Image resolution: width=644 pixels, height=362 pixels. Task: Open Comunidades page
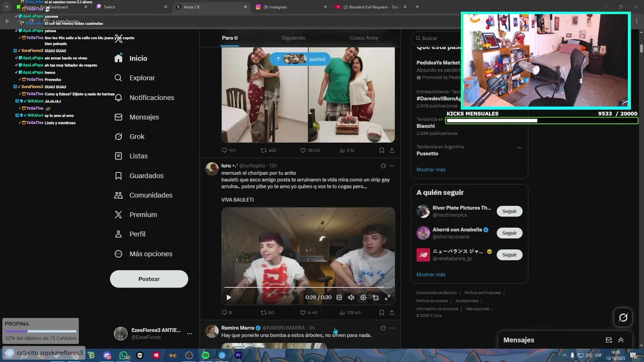(x=143, y=195)
